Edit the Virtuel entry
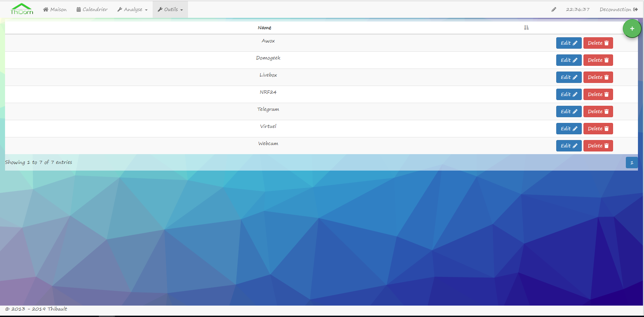The image size is (644, 317). point(569,129)
